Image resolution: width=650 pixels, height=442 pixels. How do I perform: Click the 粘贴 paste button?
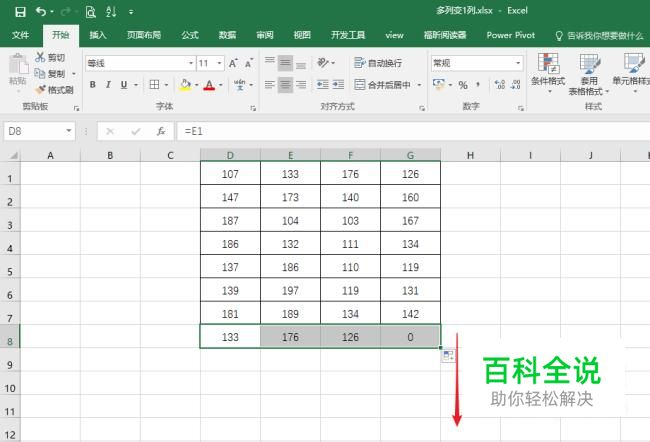click(x=18, y=70)
